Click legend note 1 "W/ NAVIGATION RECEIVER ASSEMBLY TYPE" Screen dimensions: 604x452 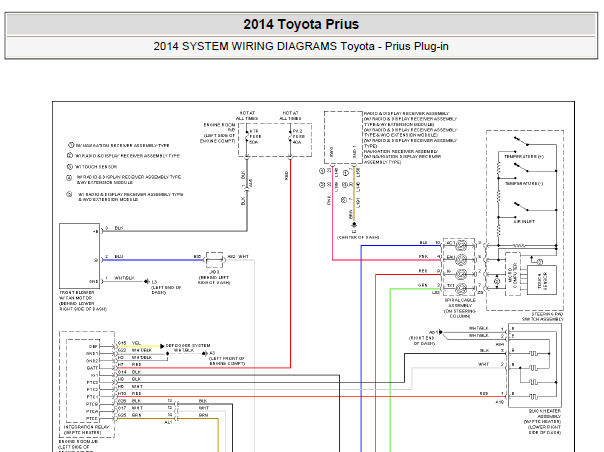click(x=122, y=146)
